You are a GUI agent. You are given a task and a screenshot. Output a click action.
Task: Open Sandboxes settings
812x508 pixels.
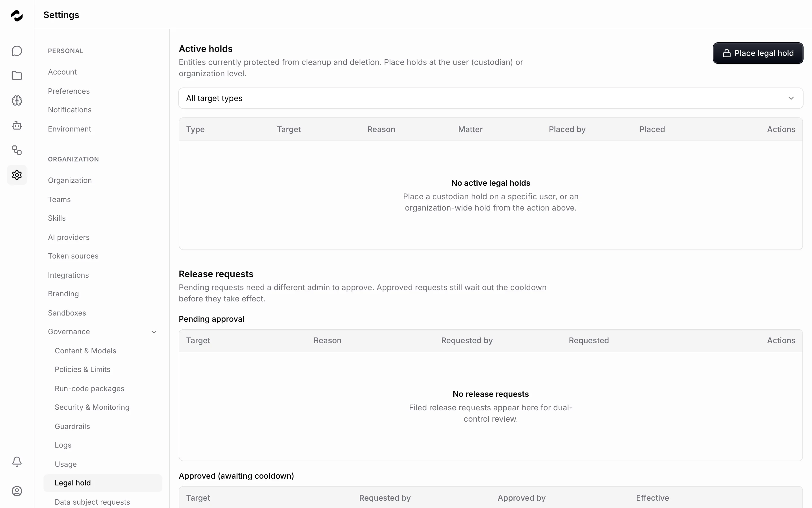(67, 313)
